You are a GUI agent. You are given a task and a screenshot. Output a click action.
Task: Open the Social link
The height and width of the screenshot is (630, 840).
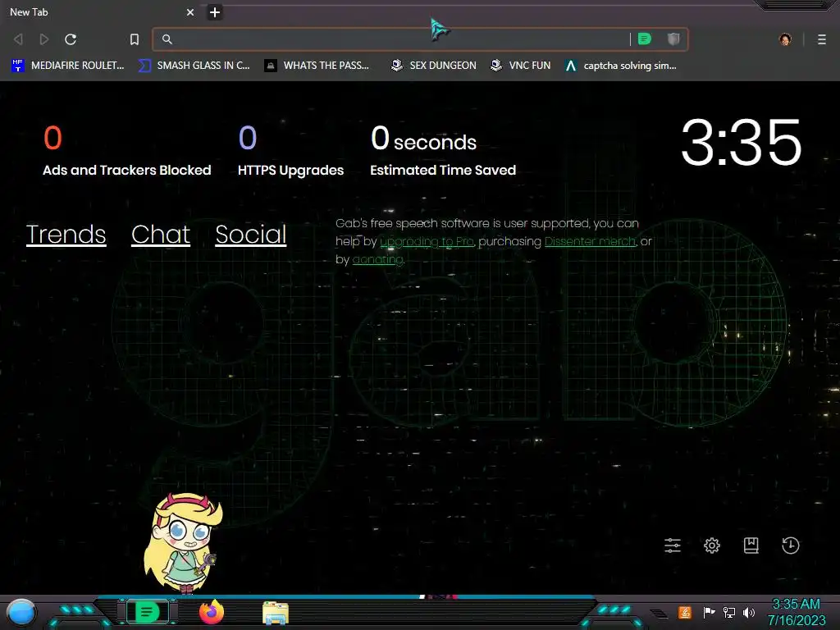tap(251, 234)
